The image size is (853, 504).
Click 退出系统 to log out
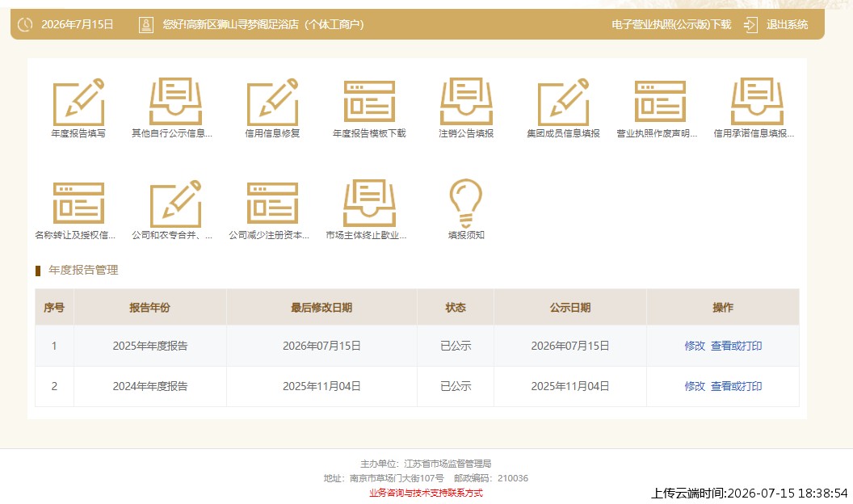pos(787,24)
